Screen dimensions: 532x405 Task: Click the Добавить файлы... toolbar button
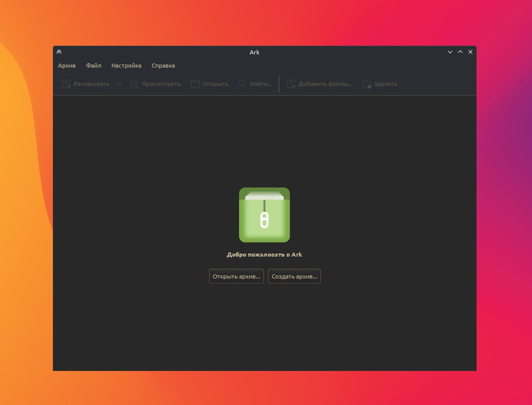point(319,84)
